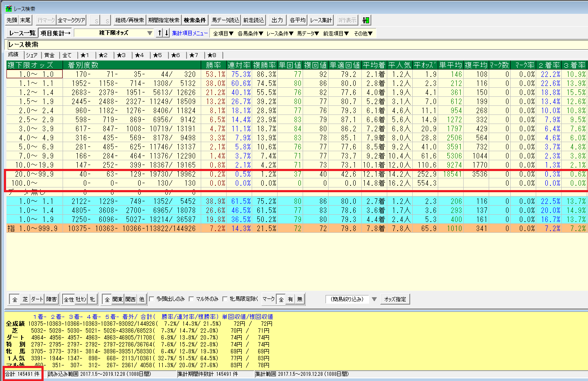The width and height of the screenshot is (588, 381).
Task: Select the 牡セン sex filter
Action: 82,299
